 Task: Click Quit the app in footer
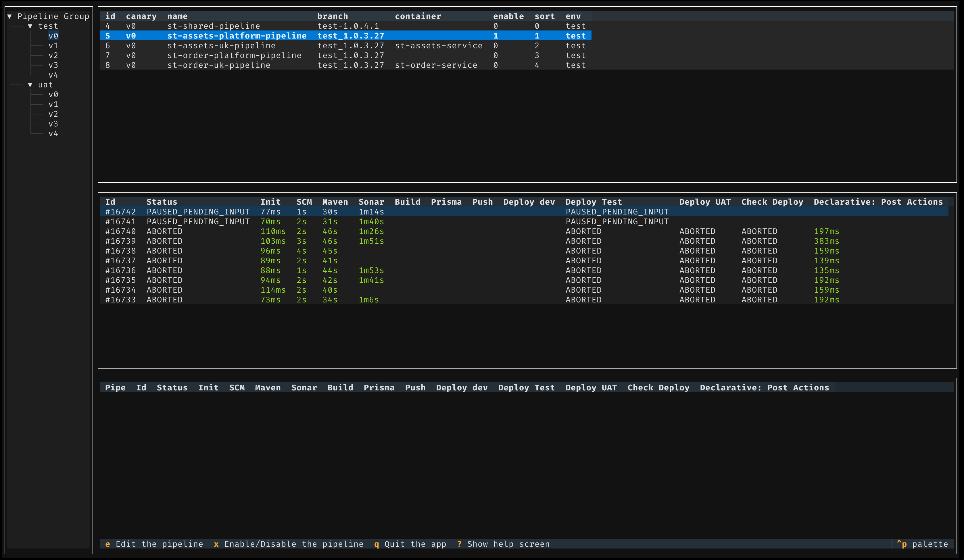410,544
